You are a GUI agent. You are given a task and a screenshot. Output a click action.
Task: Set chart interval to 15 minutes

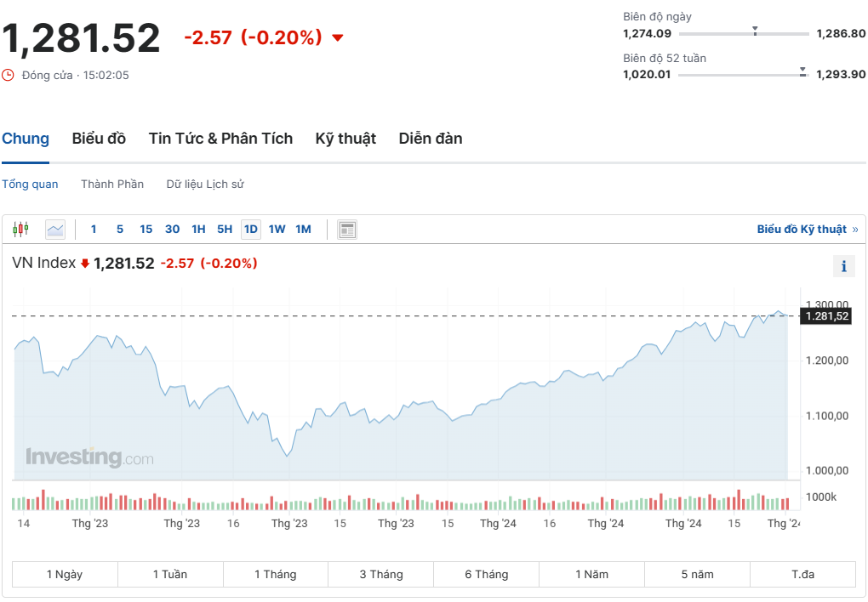pyautogui.click(x=146, y=229)
